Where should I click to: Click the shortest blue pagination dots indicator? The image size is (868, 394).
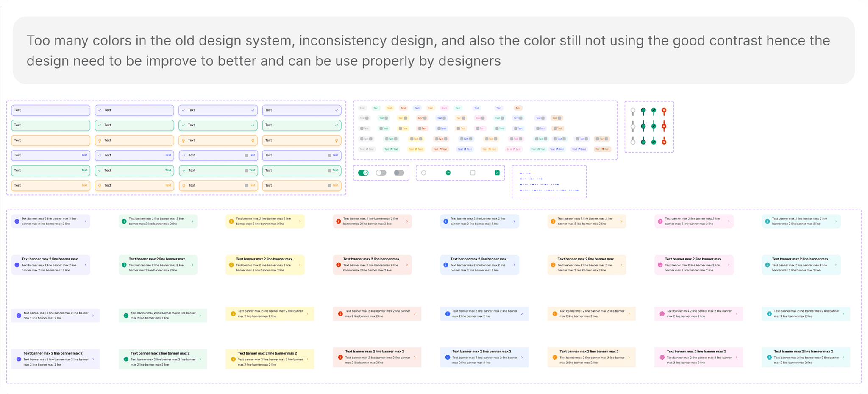pyautogui.click(x=525, y=173)
